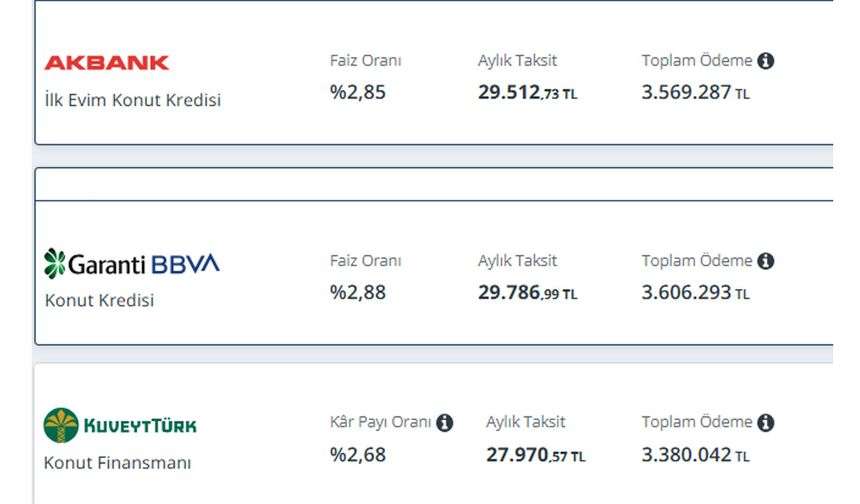The height and width of the screenshot is (504, 860).
Task: Click Kuveyt Türk profit rate %2,68
Action: pos(358,455)
